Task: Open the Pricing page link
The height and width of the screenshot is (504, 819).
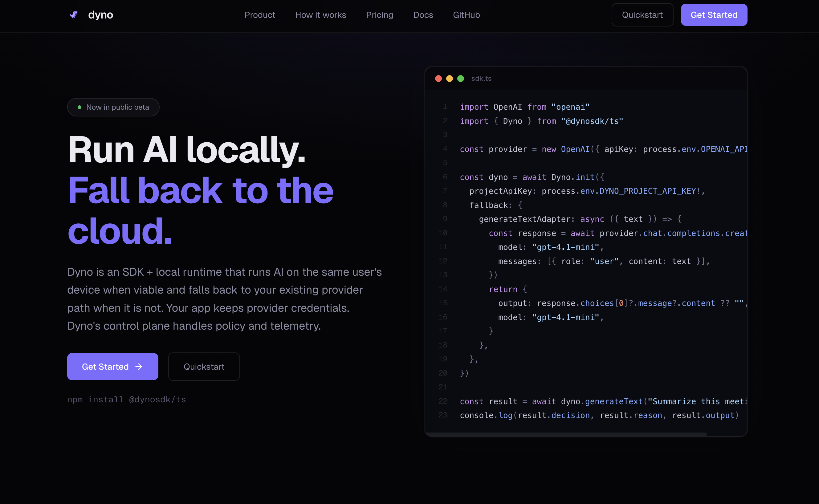Action: point(379,15)
